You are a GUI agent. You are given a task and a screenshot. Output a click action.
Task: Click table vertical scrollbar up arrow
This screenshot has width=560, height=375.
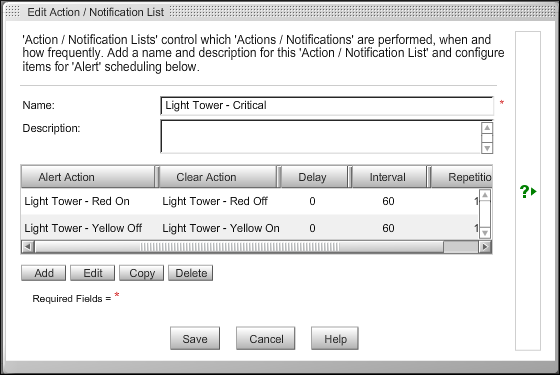(x=485, y=195)
